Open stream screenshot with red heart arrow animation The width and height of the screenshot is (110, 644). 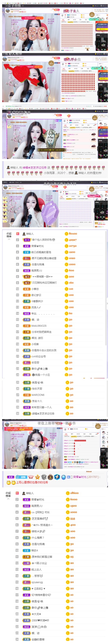55,77
